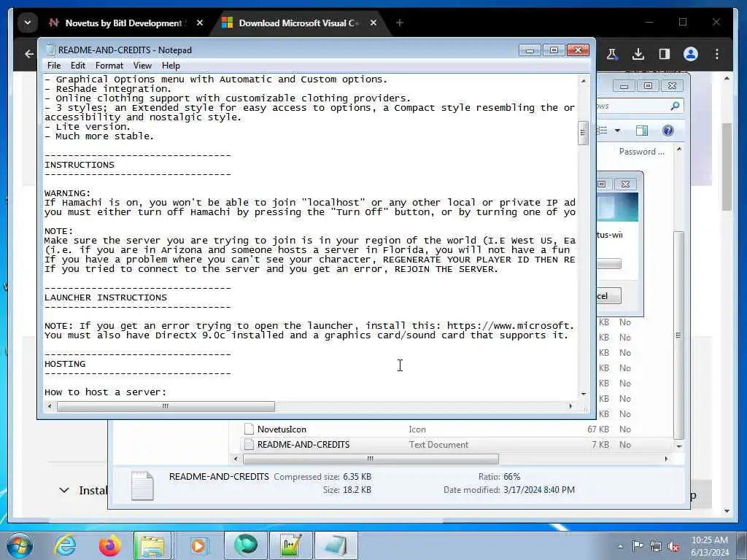The height and width of the screenshot is (560, 747).
Task: Expand the Instal section chevron on the webpage
Action: [x=64, y=490]
